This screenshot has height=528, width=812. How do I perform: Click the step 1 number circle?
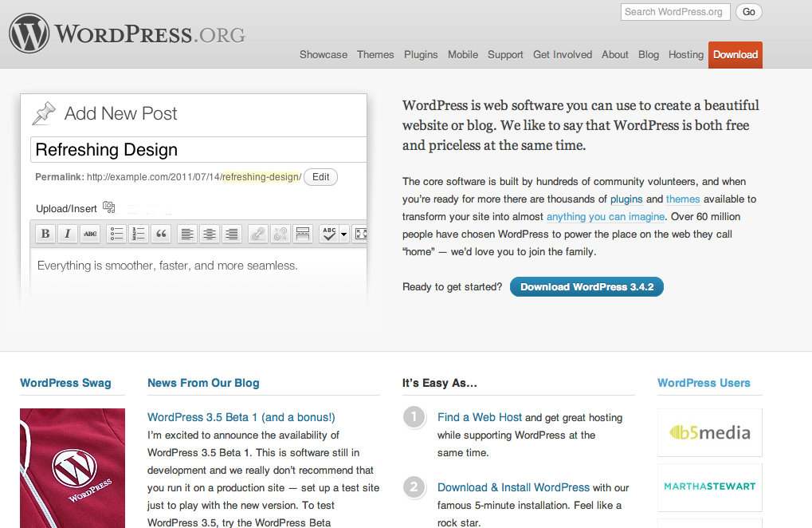point(414,416)
